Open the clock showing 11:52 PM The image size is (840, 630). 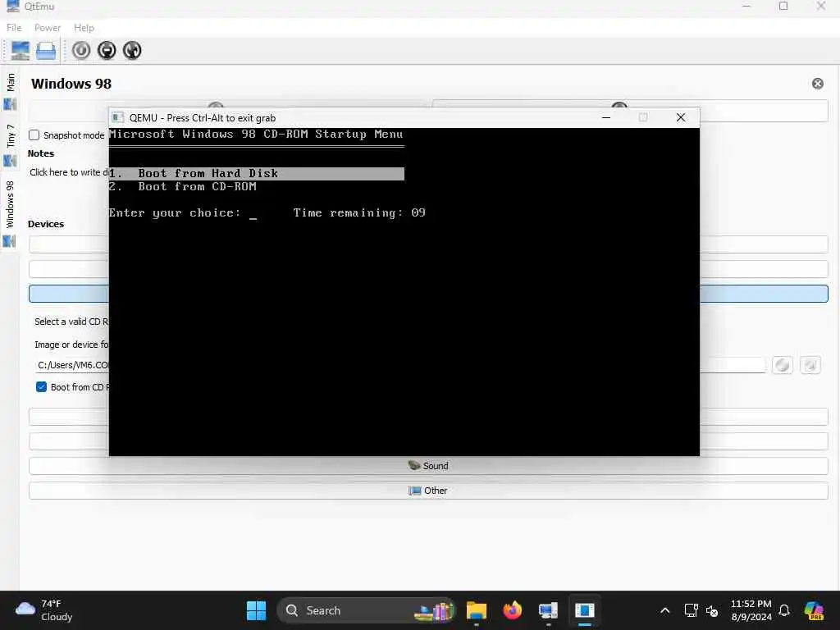pyautogui.click(x=751, y=610)
